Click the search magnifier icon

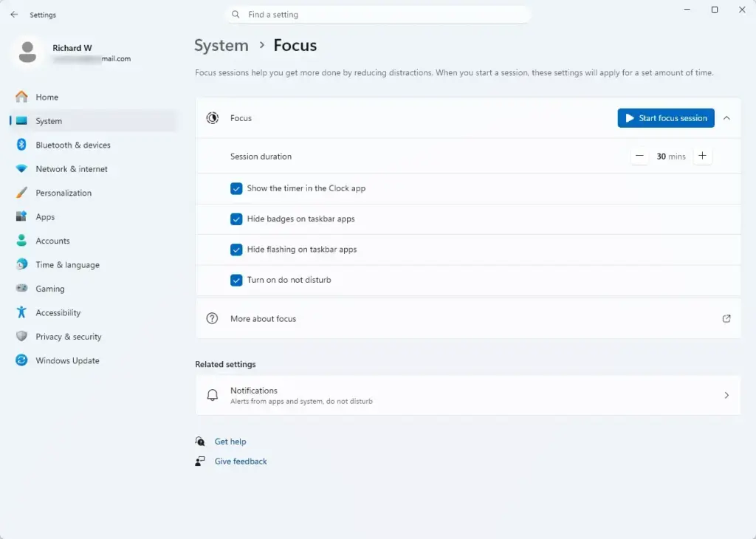[236, 15]
